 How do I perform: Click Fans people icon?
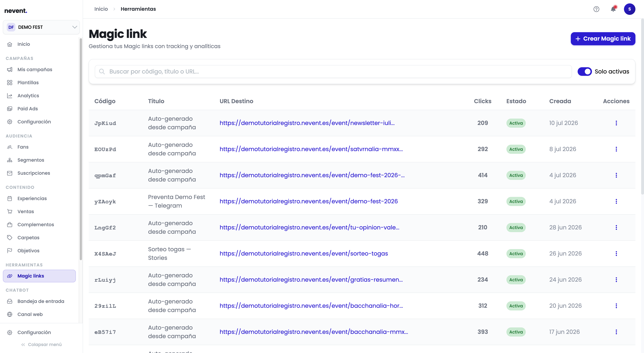[10, 147]
